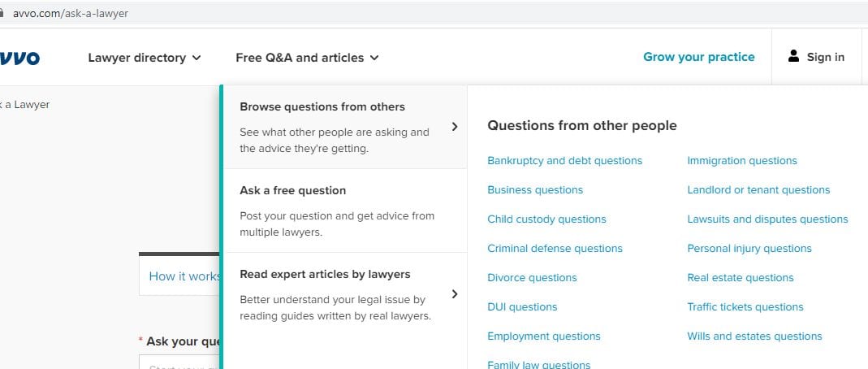Go to Landlord or tenant questions
868x369 pixels.
tap(758, 190)
